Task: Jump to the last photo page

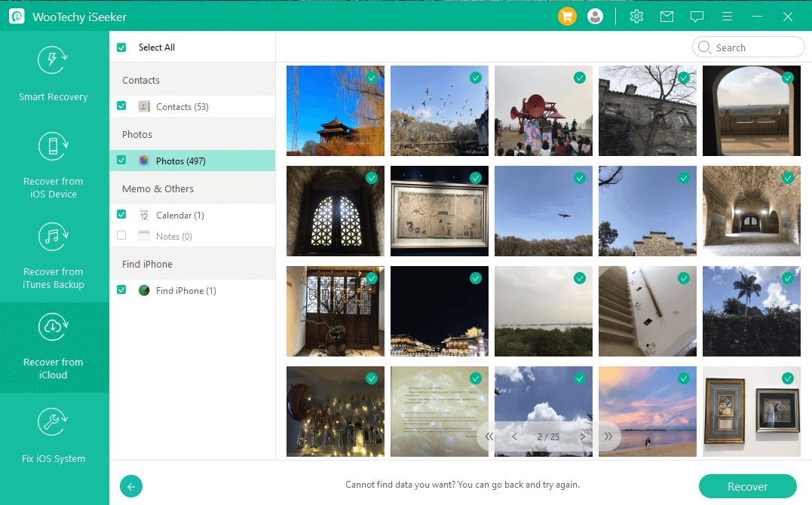Action: tap(608, 436)
